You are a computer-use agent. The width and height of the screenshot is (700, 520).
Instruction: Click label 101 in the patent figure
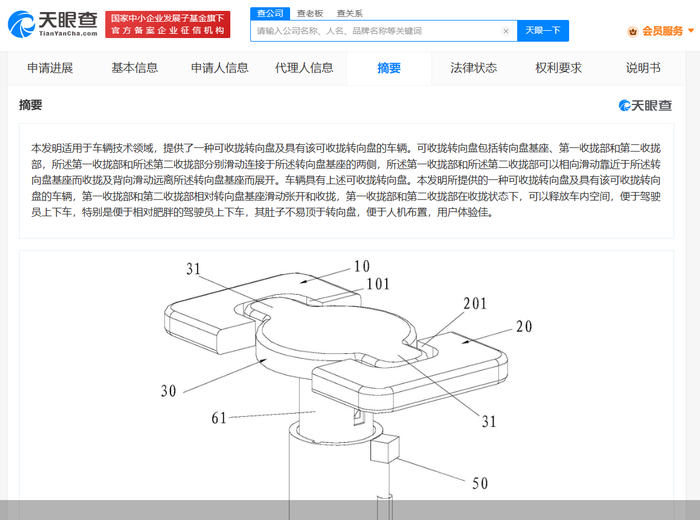(378, 284)
